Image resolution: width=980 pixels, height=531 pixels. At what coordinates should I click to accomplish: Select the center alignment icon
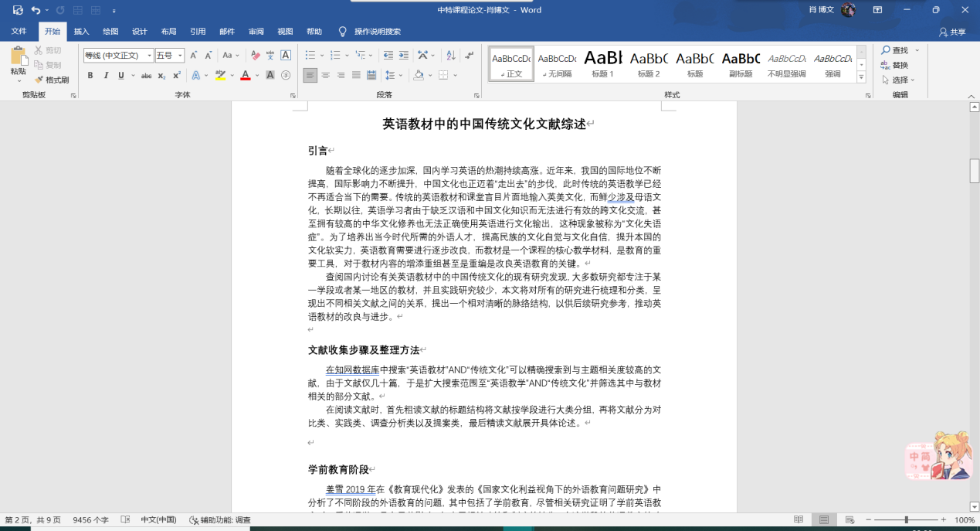(x=325, y=75)
